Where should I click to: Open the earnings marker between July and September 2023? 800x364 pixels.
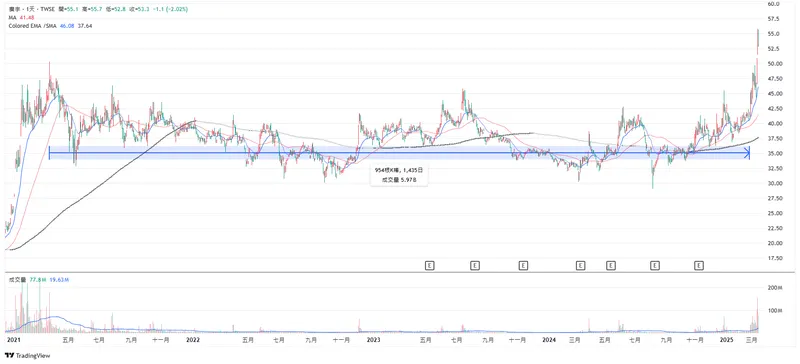(x=475, y=265)
